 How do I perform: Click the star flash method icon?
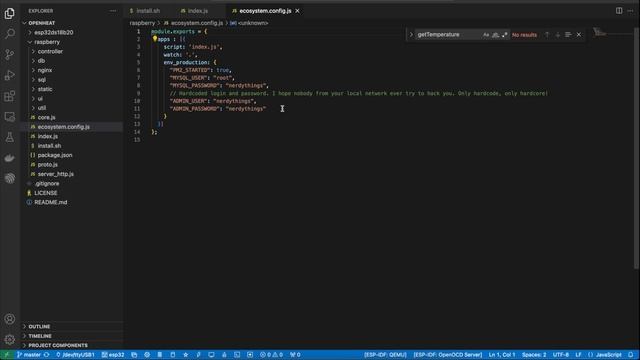(185, 355)
